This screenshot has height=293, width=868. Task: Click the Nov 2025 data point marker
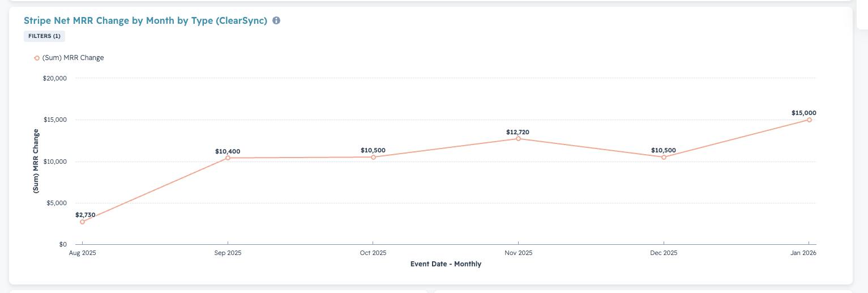point(518,138)
